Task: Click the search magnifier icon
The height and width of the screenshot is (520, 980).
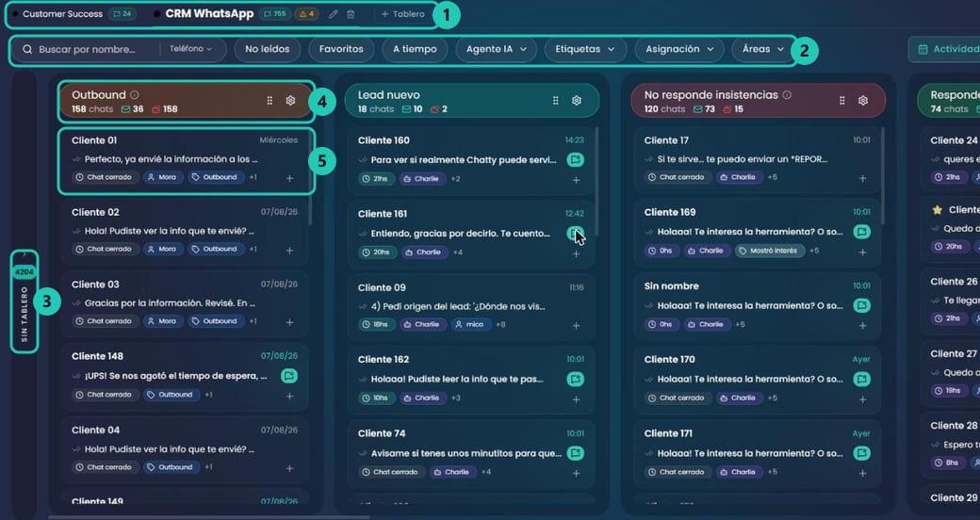Action: (x=27, y=49)
